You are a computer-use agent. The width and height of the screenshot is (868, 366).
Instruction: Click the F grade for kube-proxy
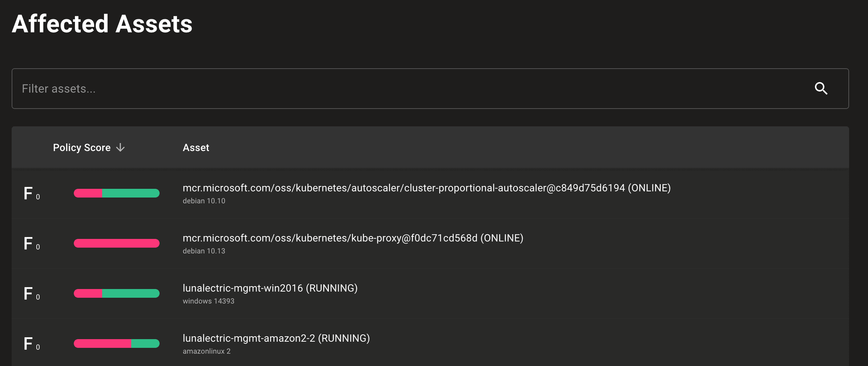coord(28,243)
